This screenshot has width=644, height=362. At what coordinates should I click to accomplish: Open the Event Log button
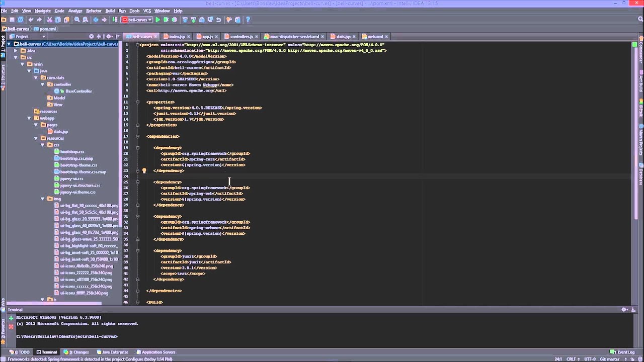[x=623, y=352]
